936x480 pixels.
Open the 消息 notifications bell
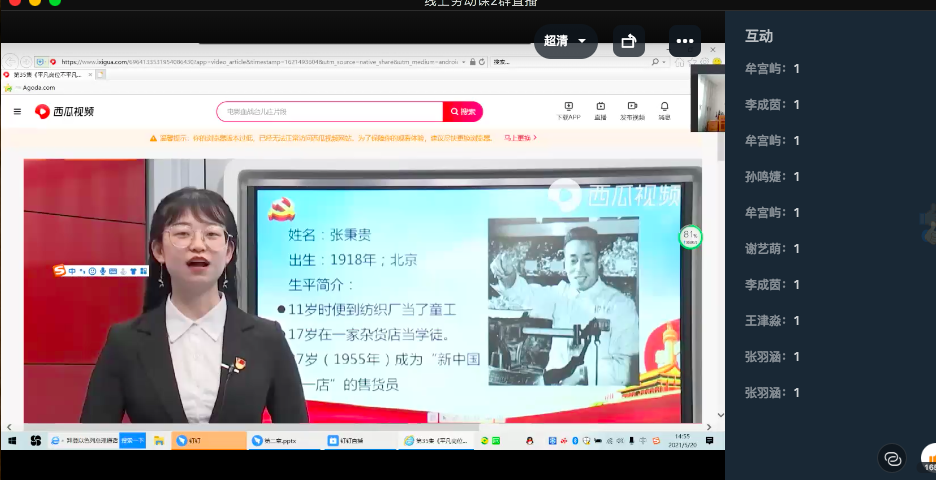664,111
